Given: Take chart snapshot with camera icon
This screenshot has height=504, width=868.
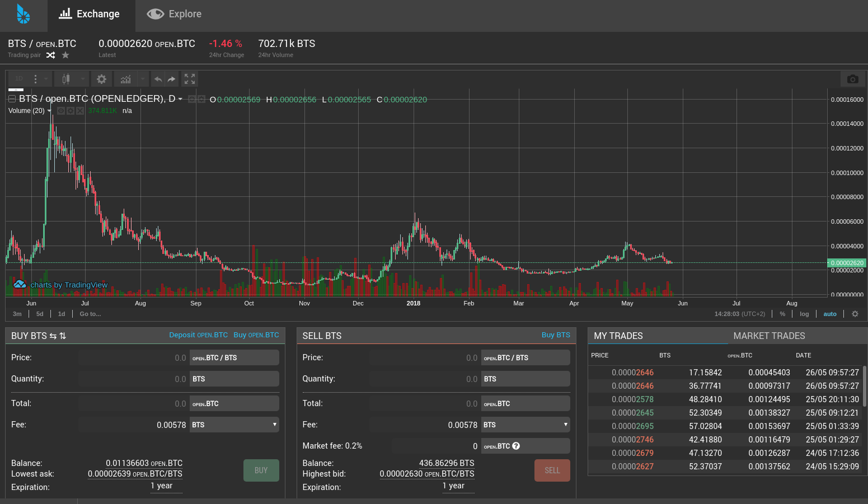Looking at the screenshot, I should click(x=852, y=79).
